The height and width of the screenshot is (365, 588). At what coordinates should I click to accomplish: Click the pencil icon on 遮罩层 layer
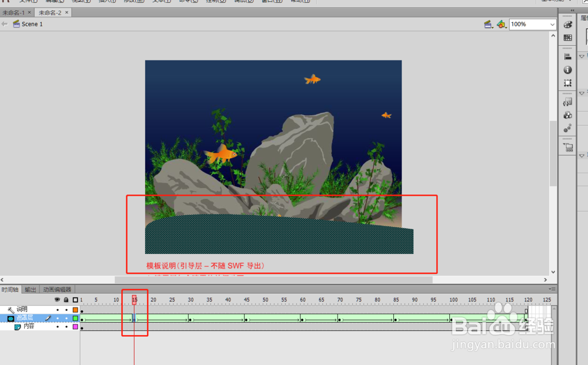[x=48, y=318]
